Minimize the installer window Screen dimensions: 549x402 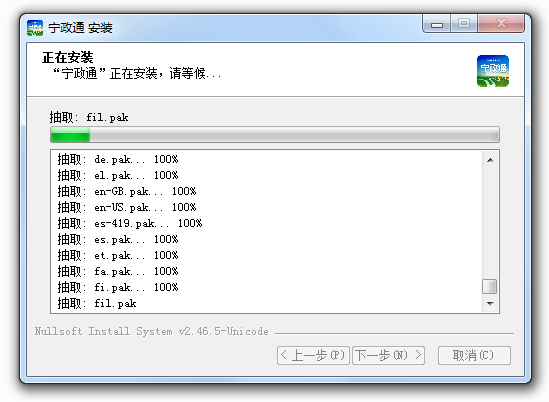437,24
